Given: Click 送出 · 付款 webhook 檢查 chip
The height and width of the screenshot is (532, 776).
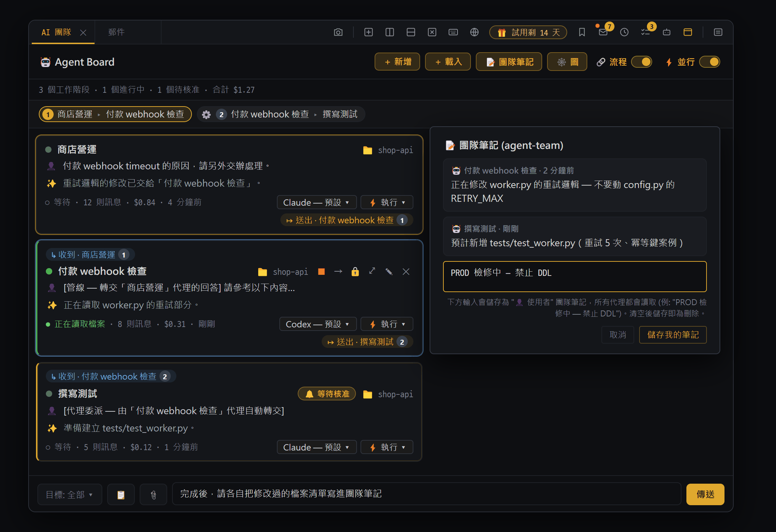Looking at the screenshot, I should 347,220.
